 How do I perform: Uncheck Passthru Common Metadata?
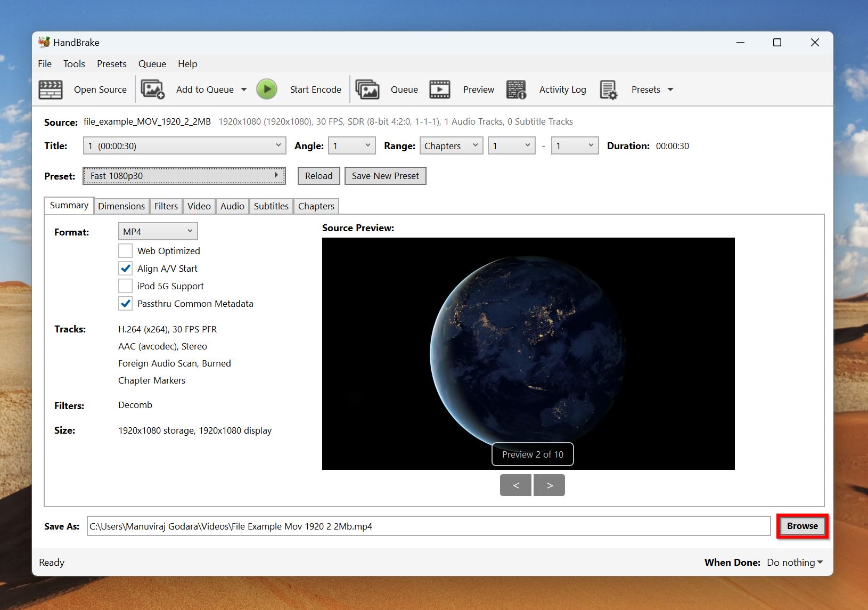tap(125, 303)
